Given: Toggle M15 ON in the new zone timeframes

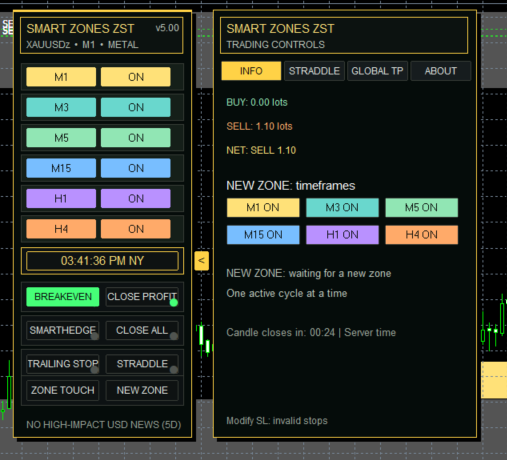Looking at the screenshot, I should coord(263,235).
